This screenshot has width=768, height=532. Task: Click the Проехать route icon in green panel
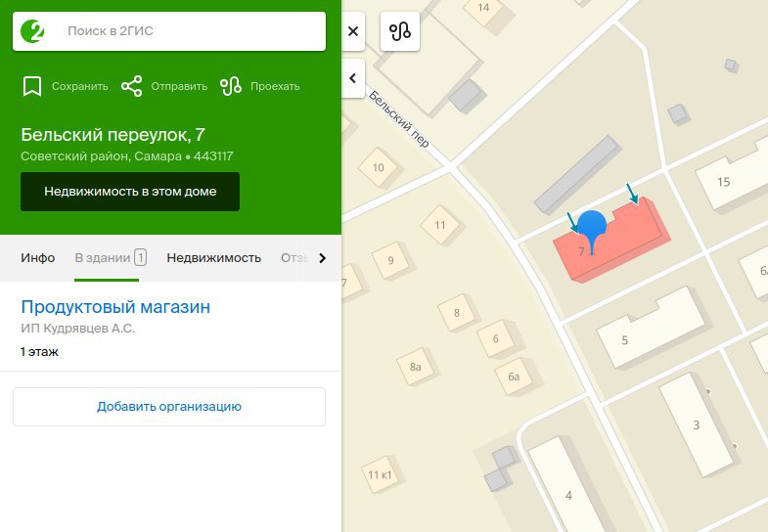coord(231,86)
